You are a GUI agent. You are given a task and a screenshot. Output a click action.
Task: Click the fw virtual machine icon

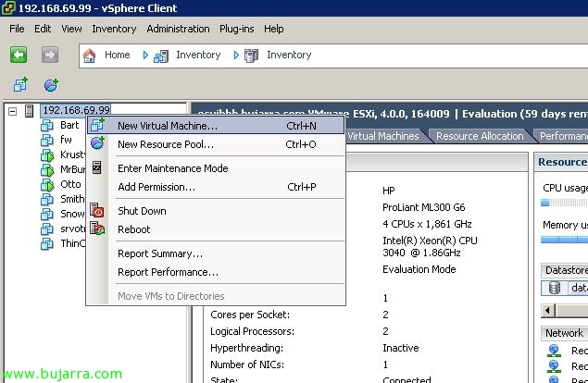click(x=47, y=141)
